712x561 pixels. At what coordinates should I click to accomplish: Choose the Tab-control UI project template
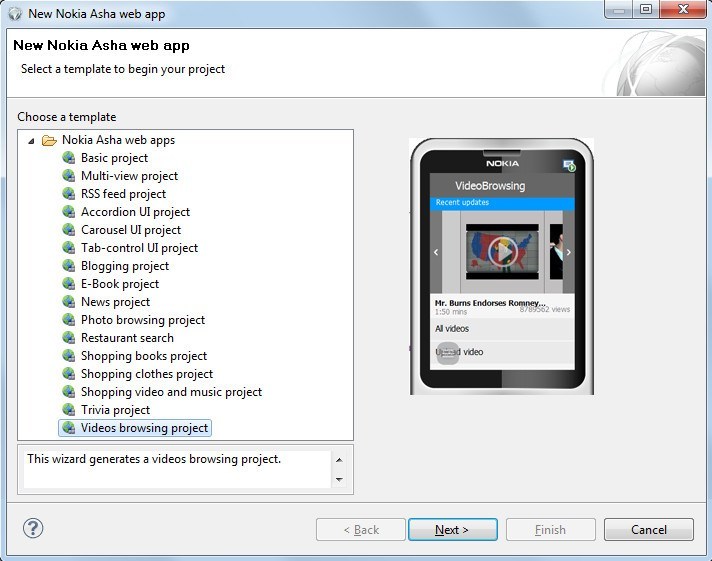(139, 248)
